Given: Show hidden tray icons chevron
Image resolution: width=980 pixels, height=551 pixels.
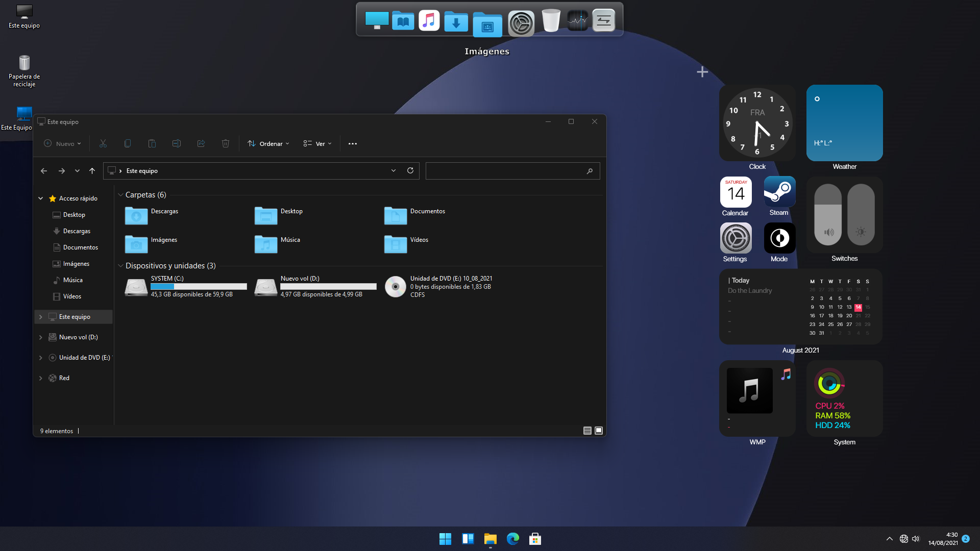Looking at the screenshot, I should pyautogui.click(x=890, y=539).
